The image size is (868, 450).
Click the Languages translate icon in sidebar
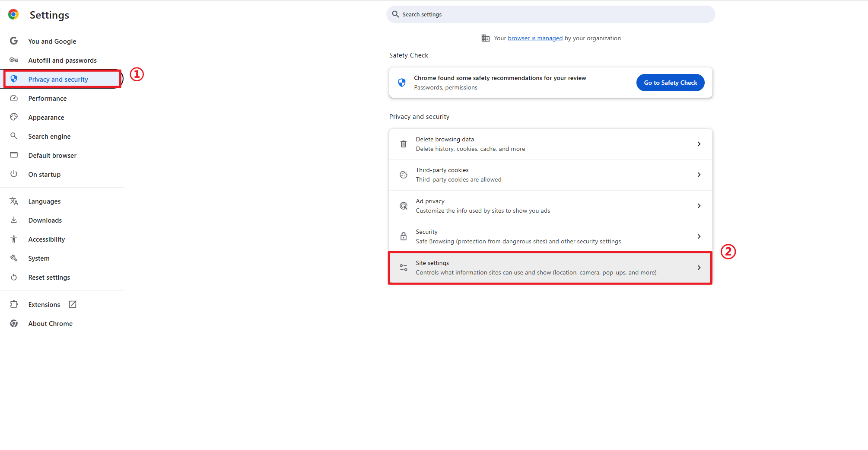(14, 201)
